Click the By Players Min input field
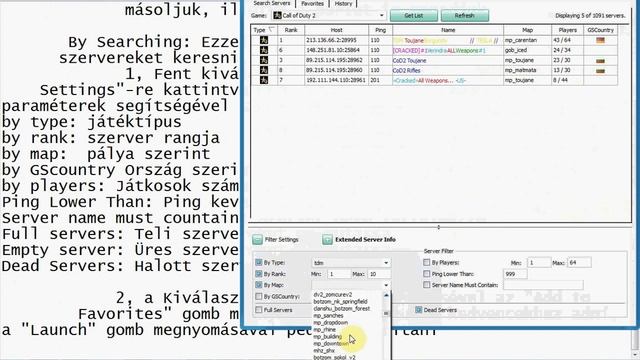640x360 pixels. click(539, 263)
